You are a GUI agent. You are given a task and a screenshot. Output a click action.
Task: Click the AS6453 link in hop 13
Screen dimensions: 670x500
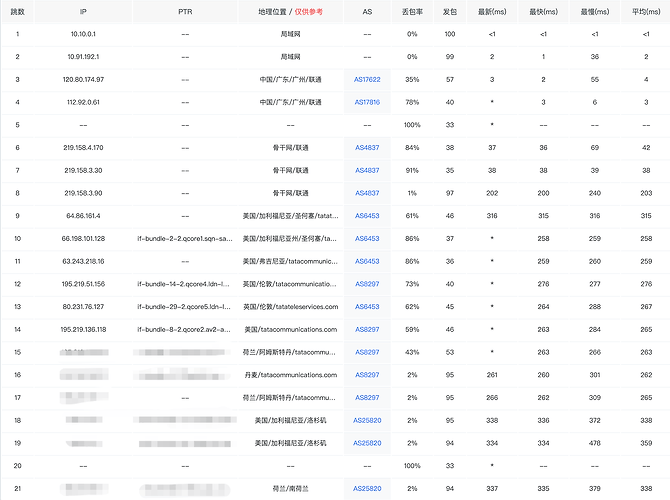pyautogui.click(x=367, y=306)
